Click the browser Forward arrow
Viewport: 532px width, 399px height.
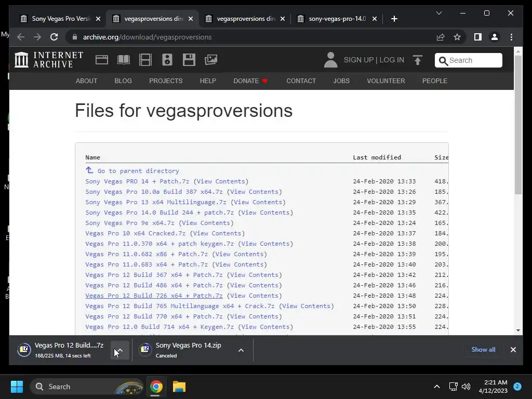click(37, 37)
